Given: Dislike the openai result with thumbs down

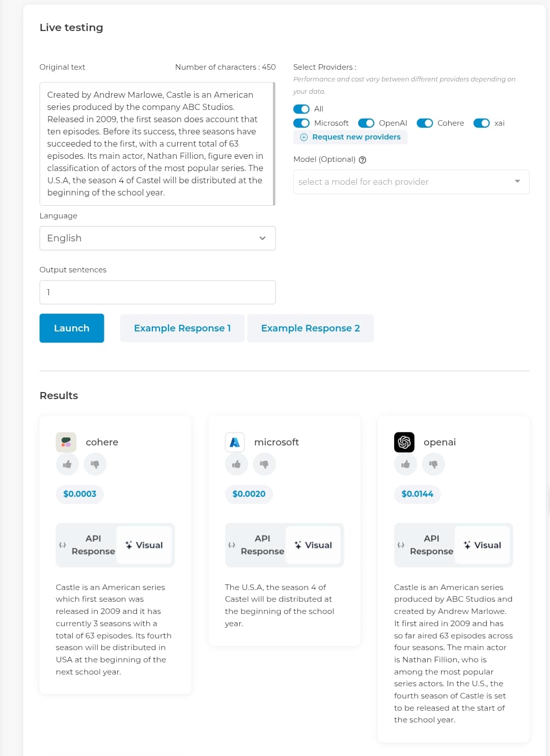Looking at the screenshot, I should pos(433,464).
